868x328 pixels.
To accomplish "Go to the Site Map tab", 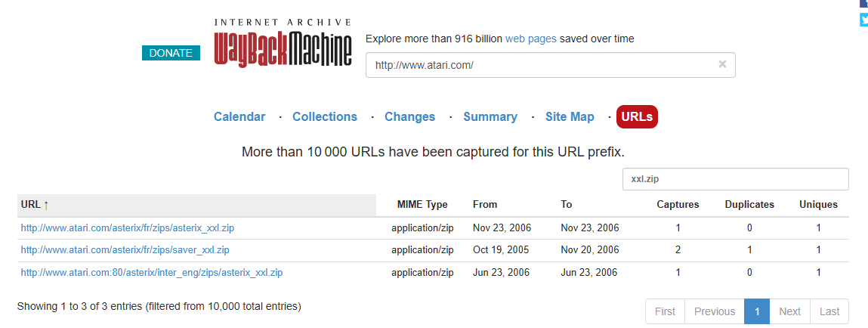I will (570, 117).
